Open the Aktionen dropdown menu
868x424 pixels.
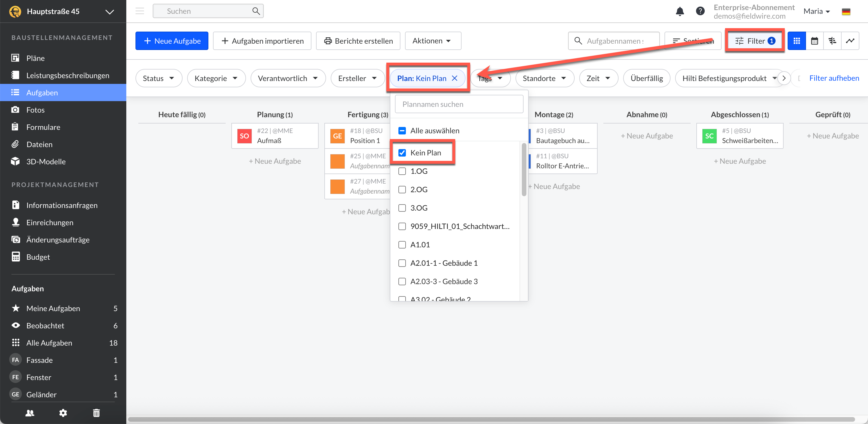point(432,41)
